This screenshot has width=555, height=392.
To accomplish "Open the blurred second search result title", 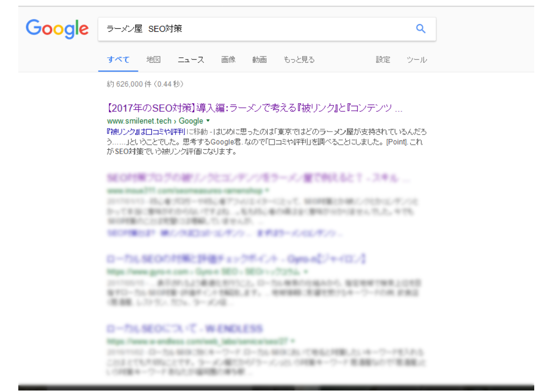I will 258,177.
